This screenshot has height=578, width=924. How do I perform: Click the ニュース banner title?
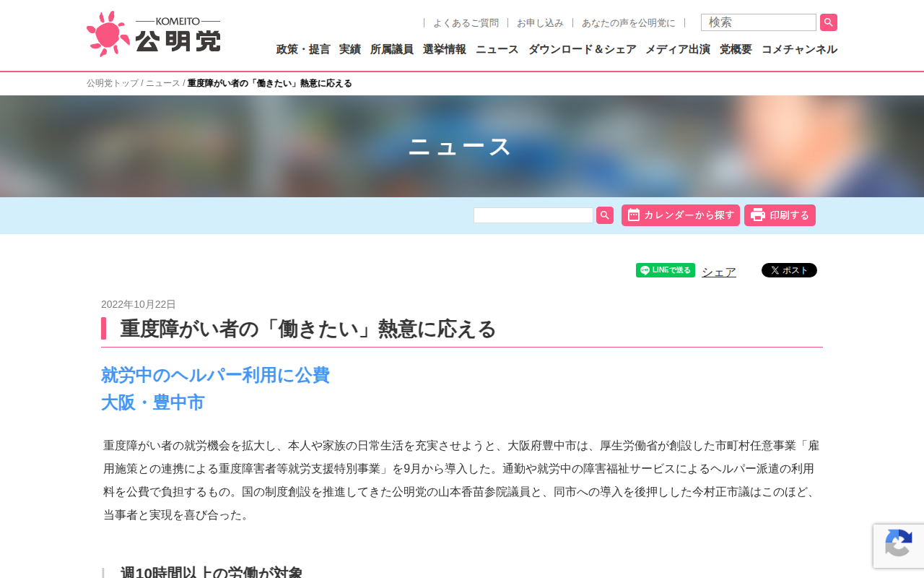tap(461, 147)
